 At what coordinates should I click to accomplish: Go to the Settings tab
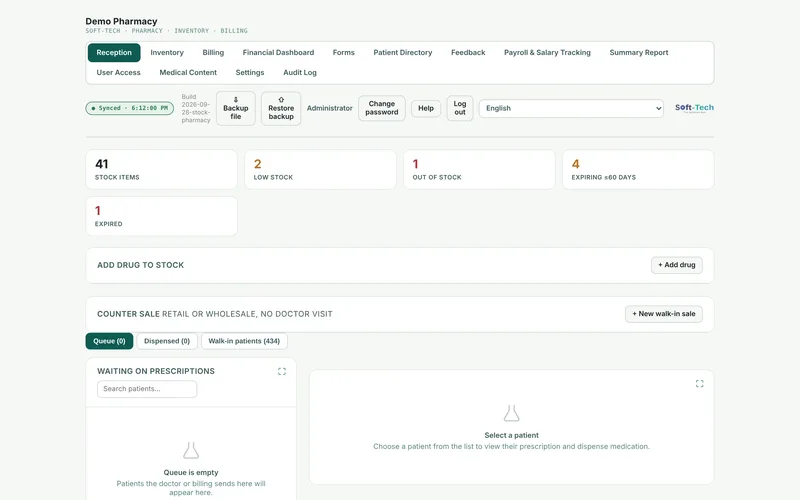click(250, 72)
